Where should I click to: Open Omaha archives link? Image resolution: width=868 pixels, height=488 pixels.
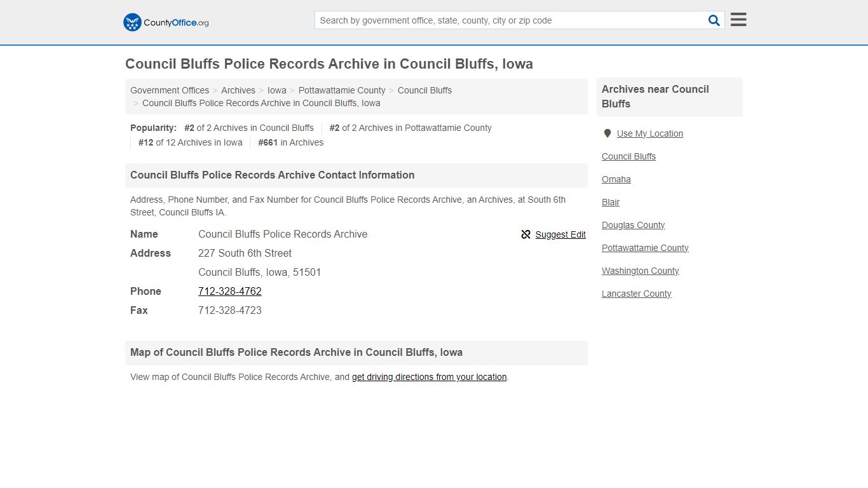pos(616,179)
